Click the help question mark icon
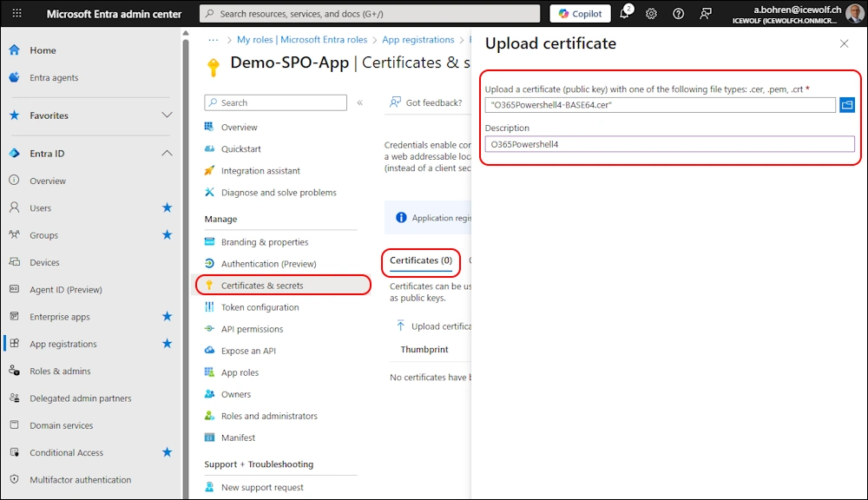The height and width of the screenshot is (500, 868). 678,14
